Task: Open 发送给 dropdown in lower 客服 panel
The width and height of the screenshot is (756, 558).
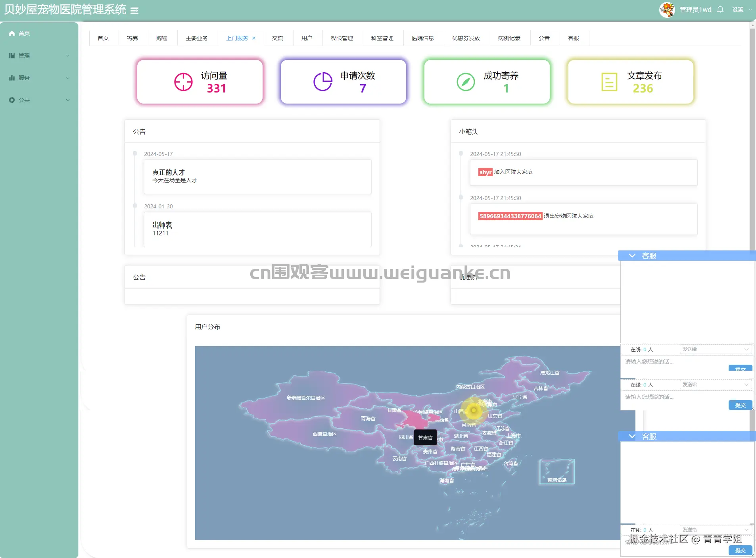Action: 716,529
